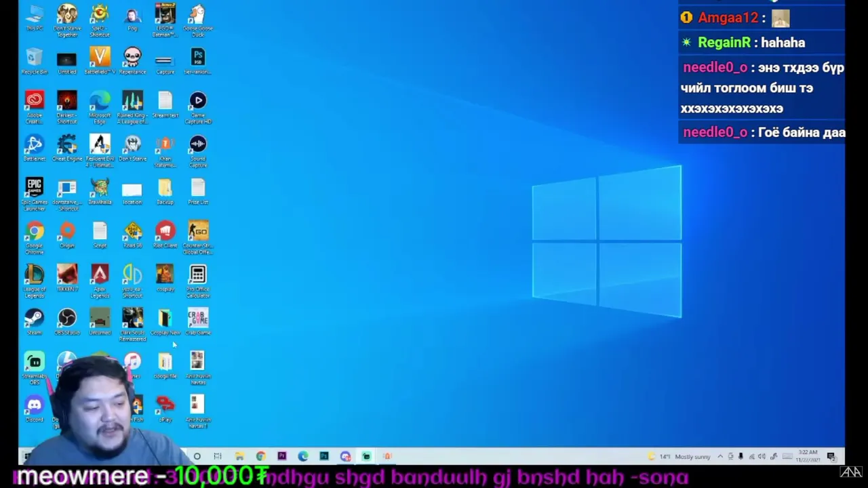Launch Crab Game
The image size is (868, 488).
pos(197,321)
